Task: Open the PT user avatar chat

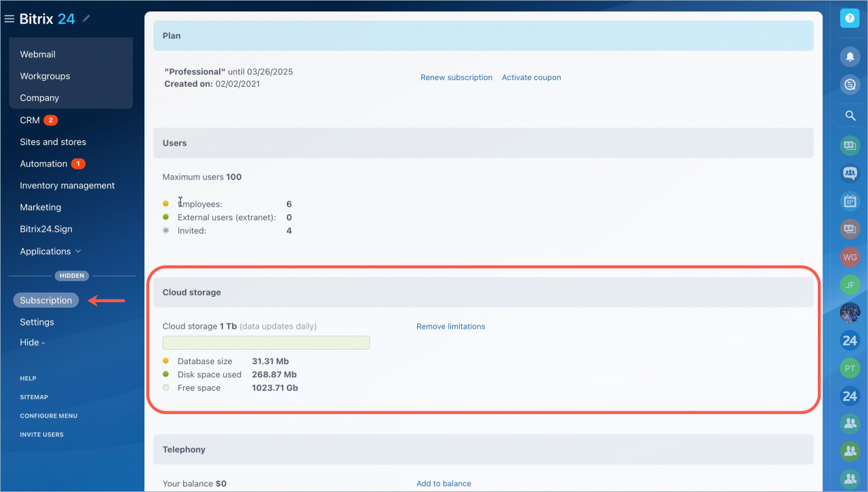Action: coord(850,368)
